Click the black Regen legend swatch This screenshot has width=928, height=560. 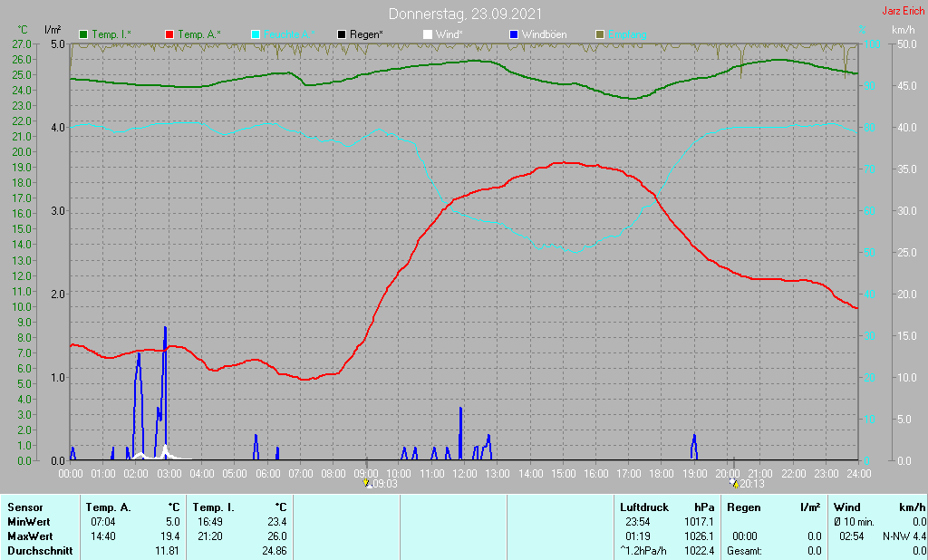click(342, 35)
